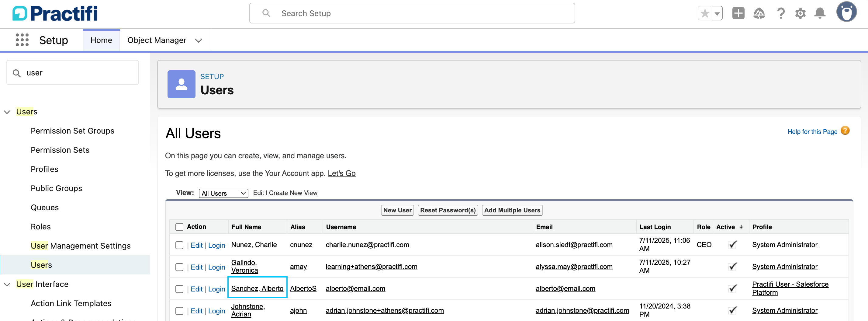This screenshot has height=321, width=868.
Task: Sort by Active column arrow
Action: 741,227
